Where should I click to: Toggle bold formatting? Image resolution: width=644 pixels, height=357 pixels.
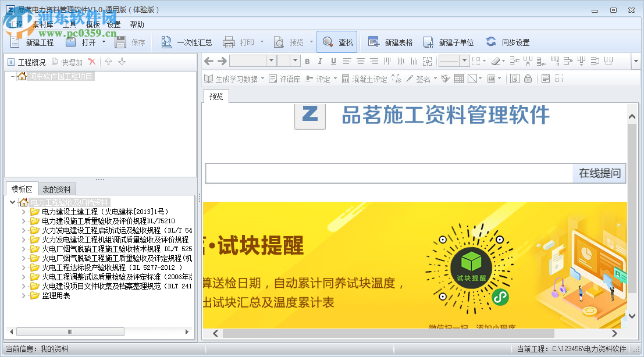pos(307,61)
